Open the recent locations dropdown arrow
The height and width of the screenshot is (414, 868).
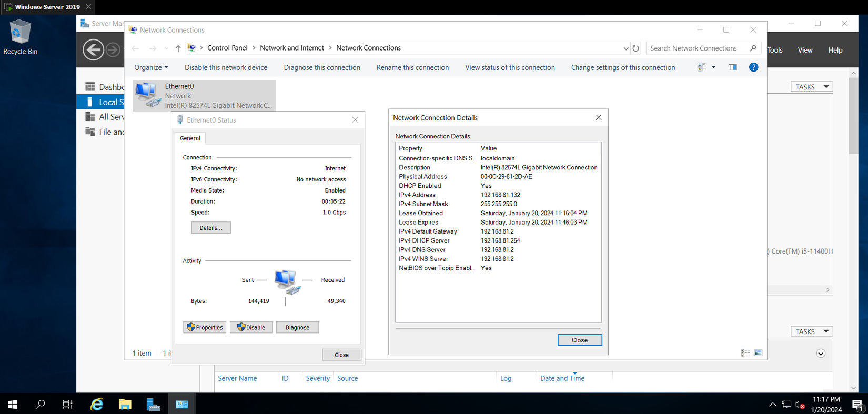point(166,48)
